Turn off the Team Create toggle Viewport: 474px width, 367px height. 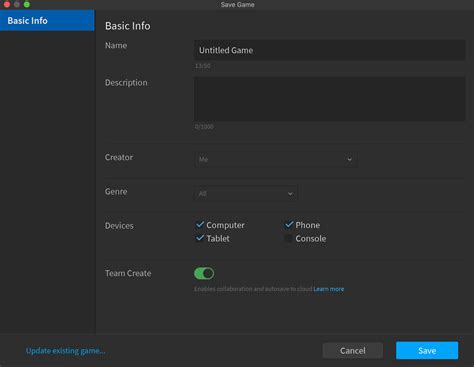[x=204, y=273]
